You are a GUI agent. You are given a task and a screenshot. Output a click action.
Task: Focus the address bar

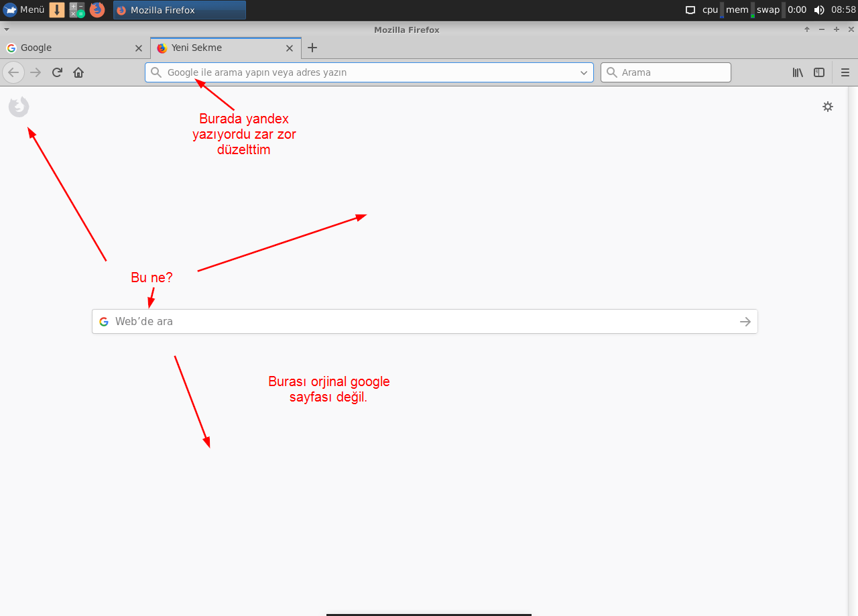click(x=369, y=72)
